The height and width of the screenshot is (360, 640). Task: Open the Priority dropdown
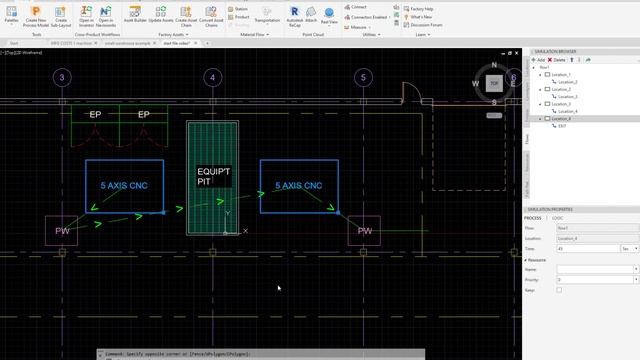(636, 280)
